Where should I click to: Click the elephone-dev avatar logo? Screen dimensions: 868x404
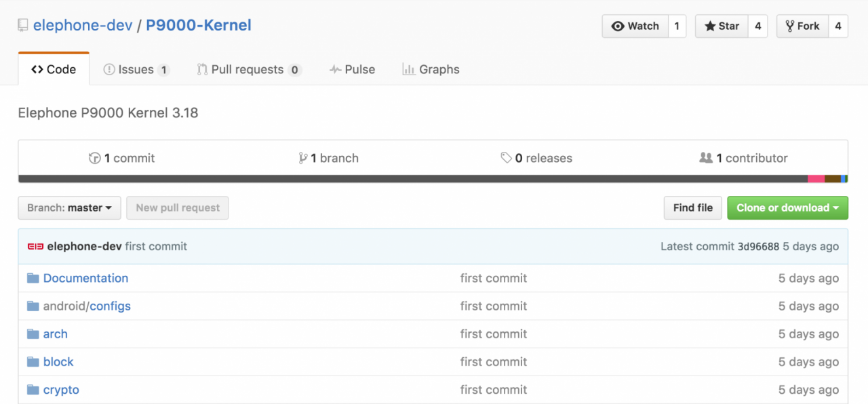pyautogui.click(x=35, y=247)
